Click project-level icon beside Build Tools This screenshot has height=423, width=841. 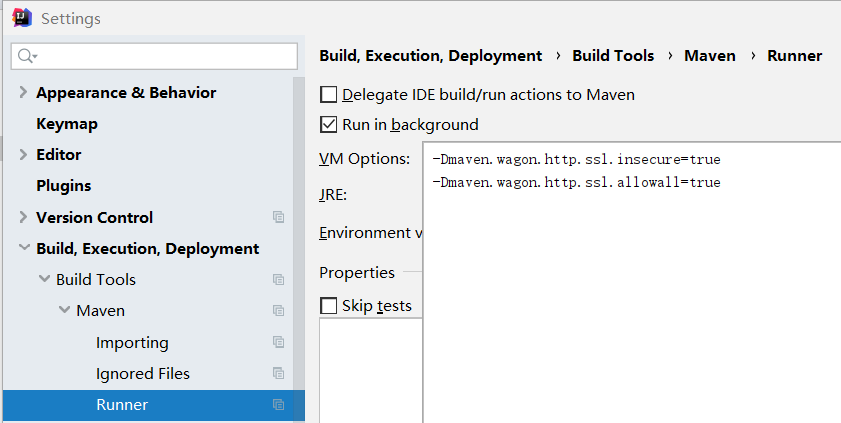(278, 279)
